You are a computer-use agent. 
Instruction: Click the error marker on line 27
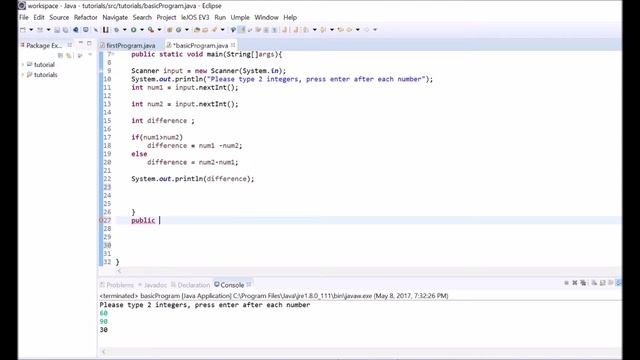[x=101, y=220]
